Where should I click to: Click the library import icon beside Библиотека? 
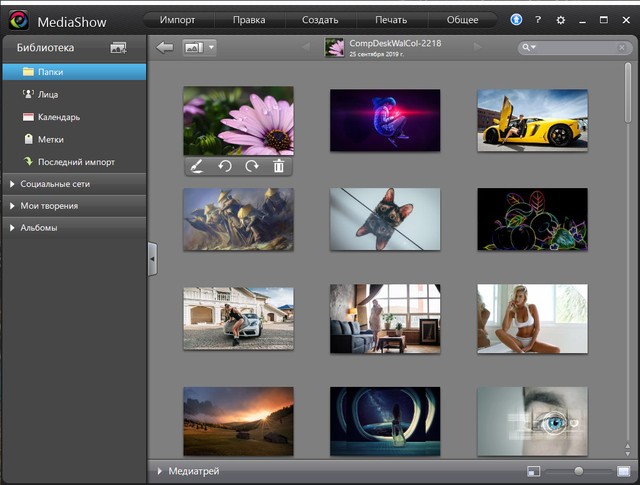point(118,47)
